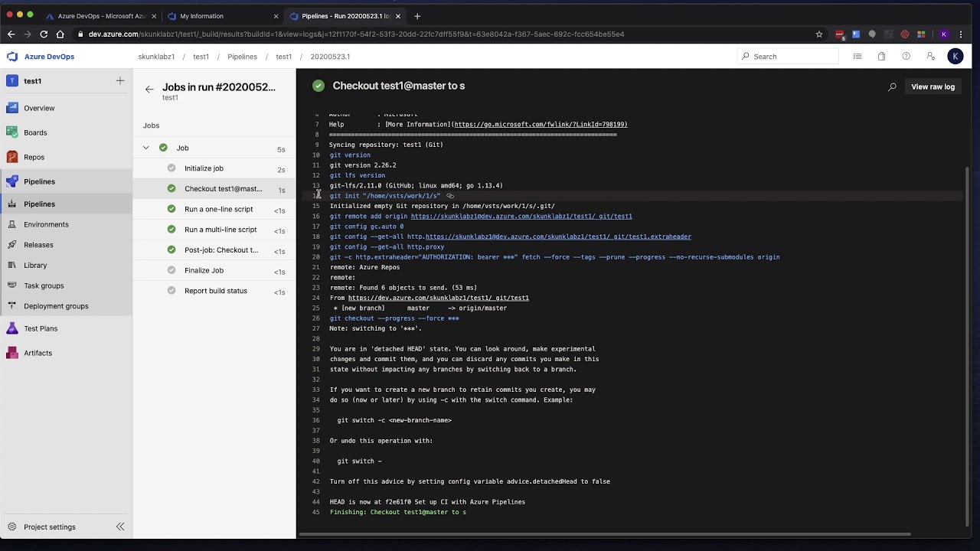Collapse the Job tree node
The width and height of the screenshot is (980, 551).
coord(145,148)
